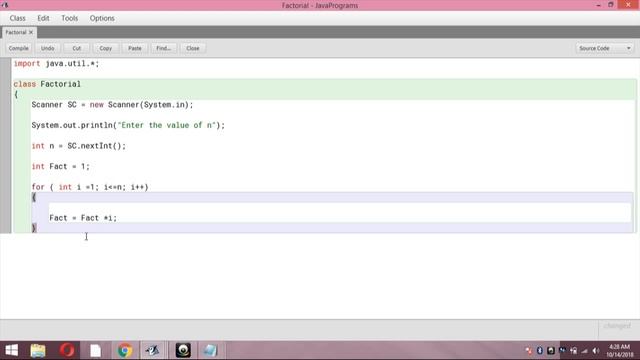Open the Windows Start menu
This screenshot has width=640, height=360.
(11, 350)
